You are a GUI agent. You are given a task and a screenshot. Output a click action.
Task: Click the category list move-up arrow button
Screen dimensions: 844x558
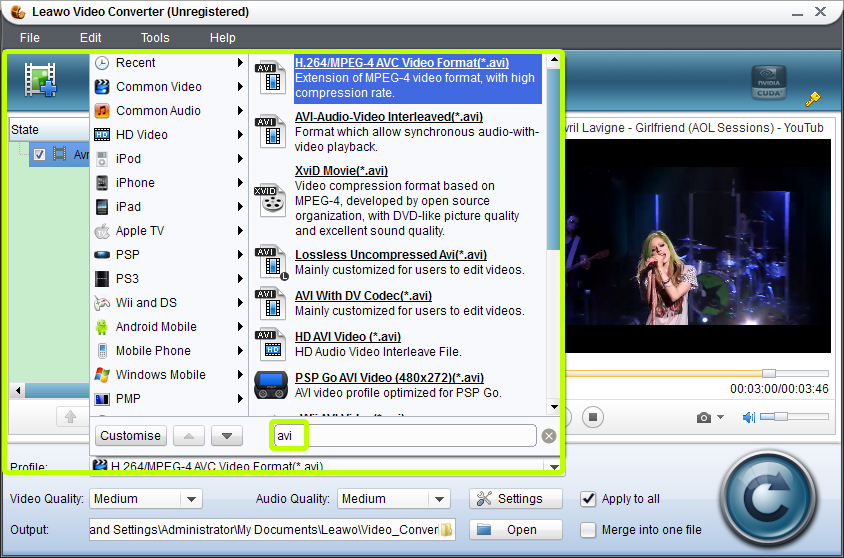(x=189, y=435)
